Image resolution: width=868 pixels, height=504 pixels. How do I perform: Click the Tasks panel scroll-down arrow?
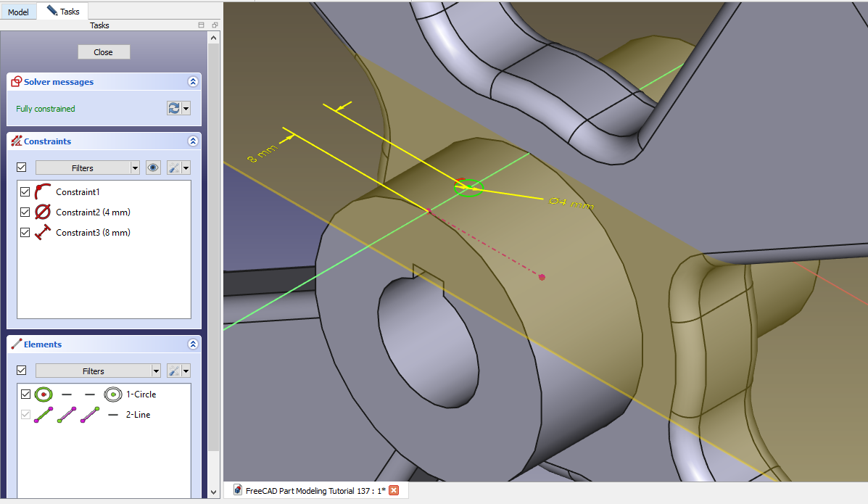[x=214, y=492]
